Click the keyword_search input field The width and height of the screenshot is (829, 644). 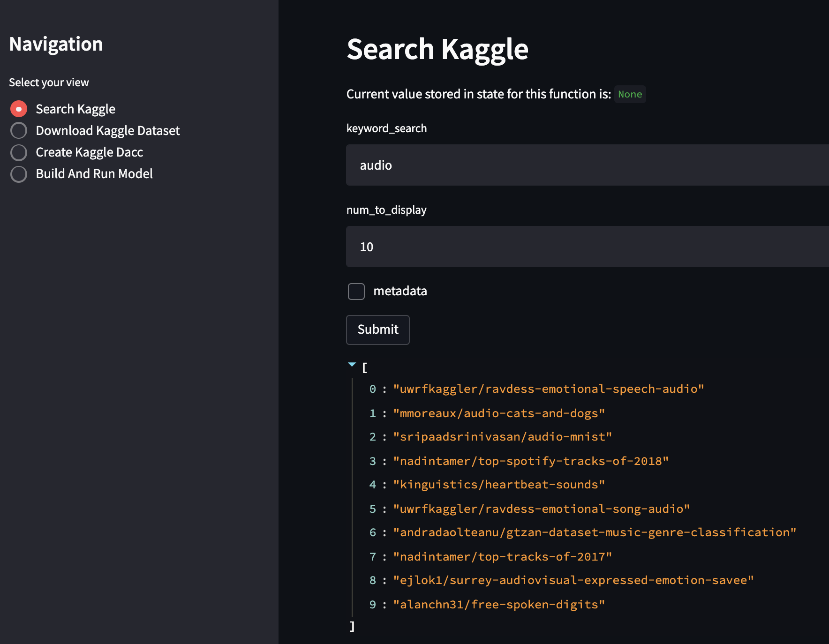pyautogui.click(x=586, y=165)
